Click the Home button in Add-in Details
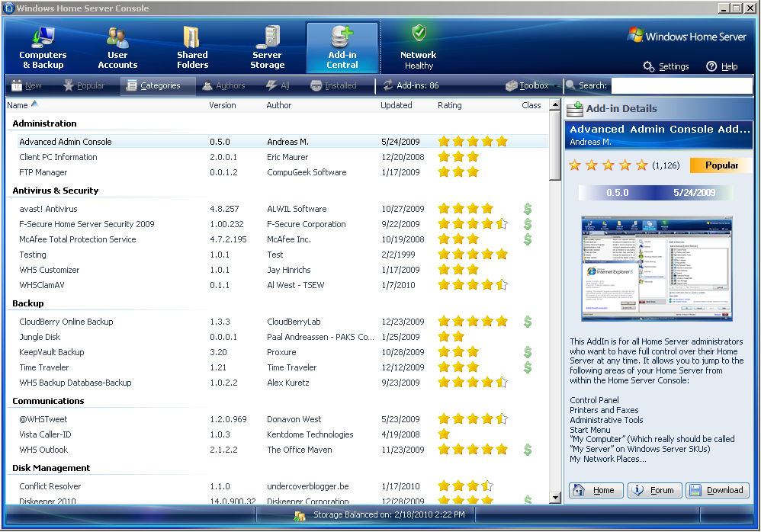This screenshot has width=761, height=532. (596, 490)
